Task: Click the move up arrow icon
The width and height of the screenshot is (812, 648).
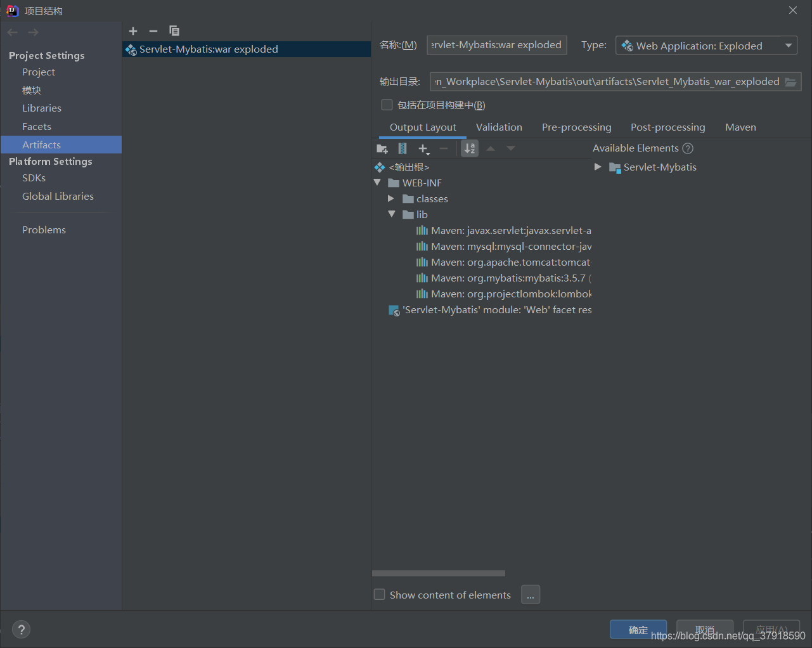Action: click(491, 148)
